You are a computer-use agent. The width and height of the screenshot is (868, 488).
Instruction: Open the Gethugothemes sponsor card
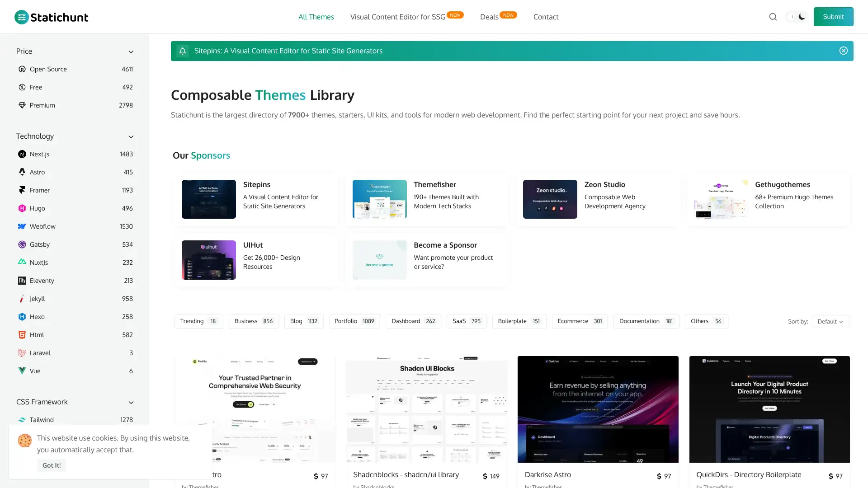pyautogui.click(x=768, y=199)
